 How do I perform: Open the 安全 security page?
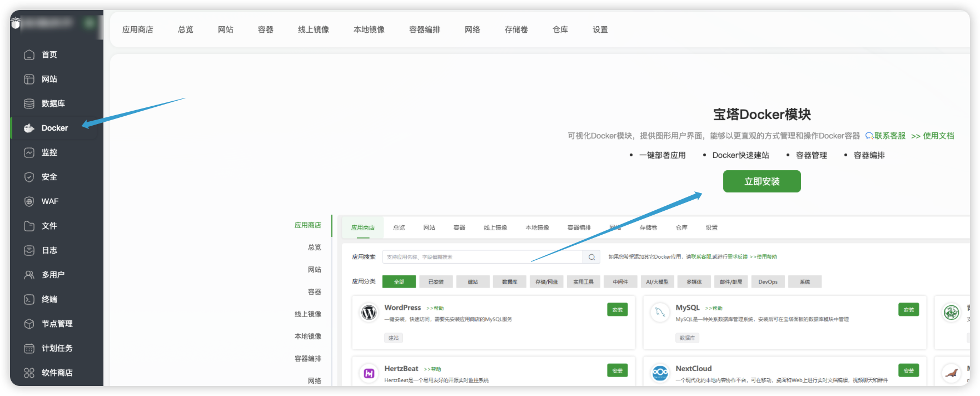pos(49,177)
